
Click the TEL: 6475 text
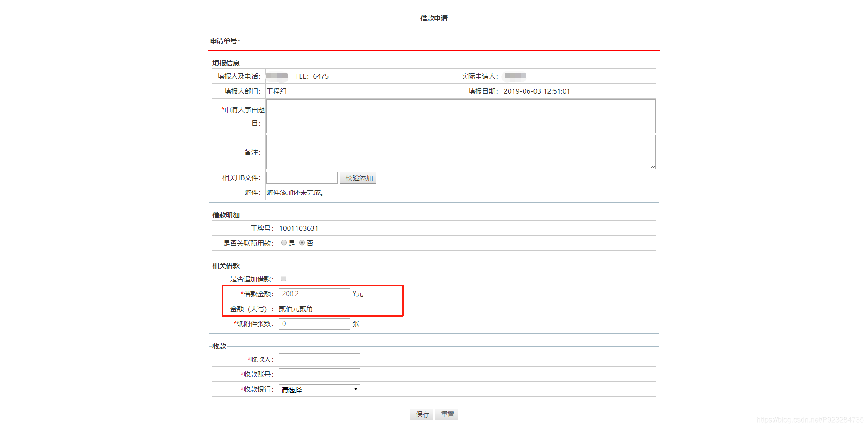click(312, 76)
